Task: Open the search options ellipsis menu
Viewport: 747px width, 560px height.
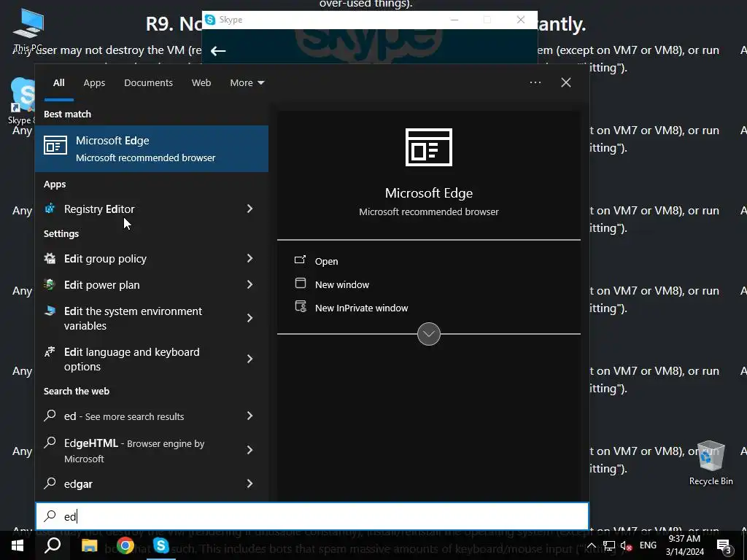Action: coord(535,82)
